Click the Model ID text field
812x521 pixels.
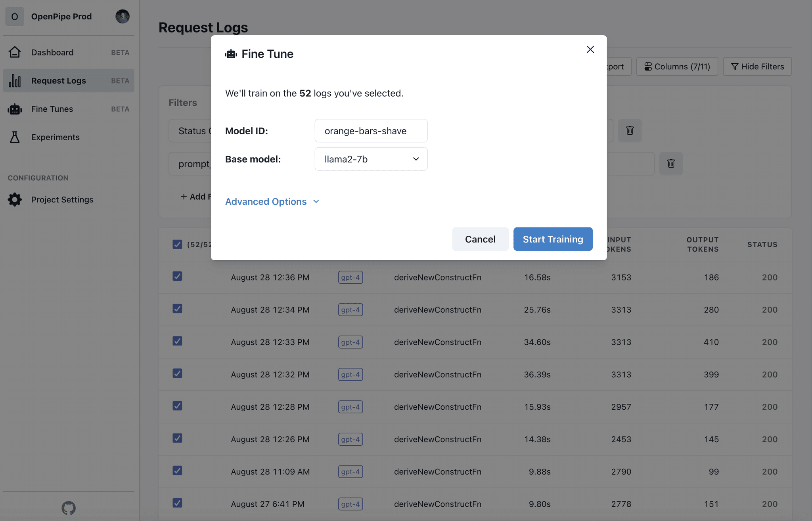371,131
